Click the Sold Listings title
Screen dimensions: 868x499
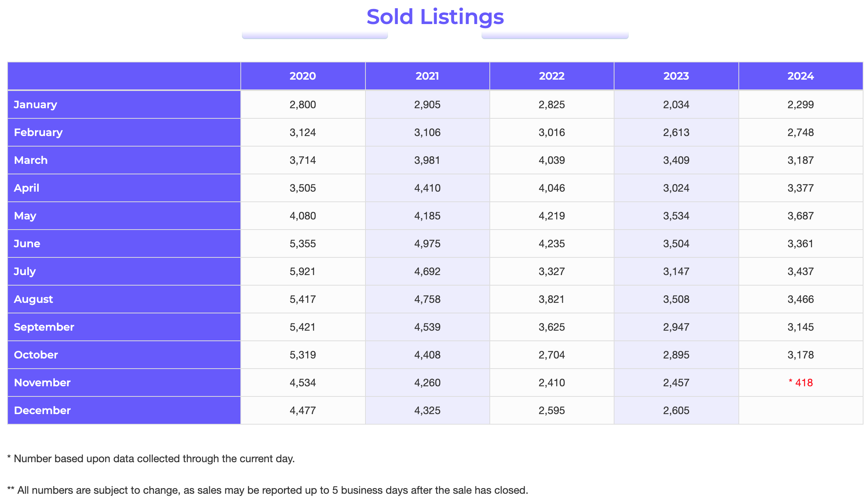[435, 17]
